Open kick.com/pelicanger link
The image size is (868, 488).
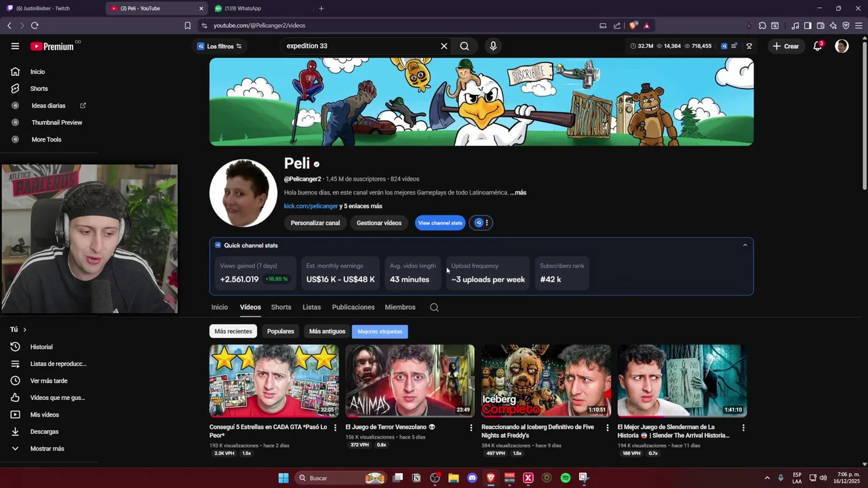[311, 206]
